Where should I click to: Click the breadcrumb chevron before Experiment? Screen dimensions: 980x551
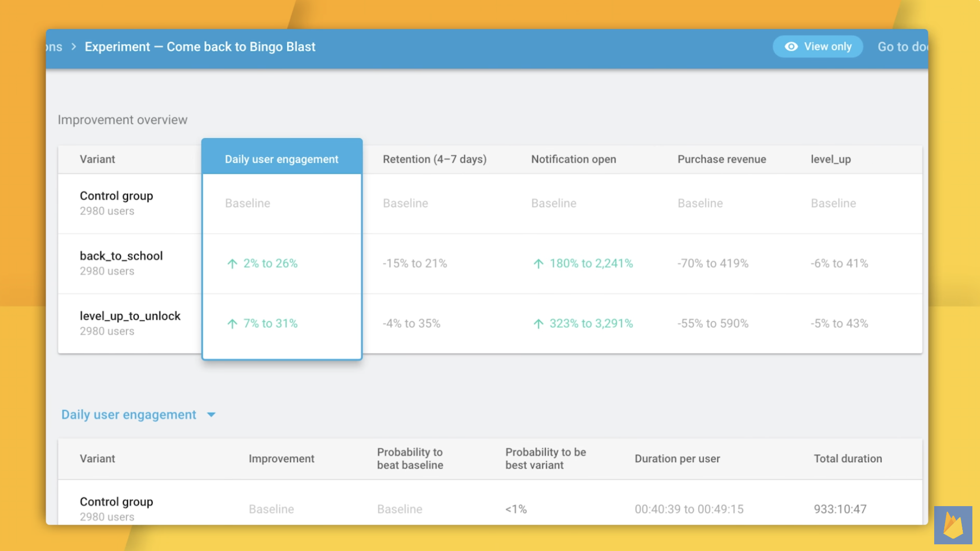click(74, 47)
